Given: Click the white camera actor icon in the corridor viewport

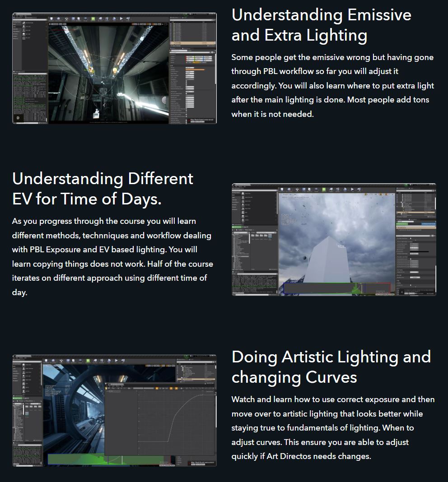Looking at the screenshot, I should (x=97, y=113).
